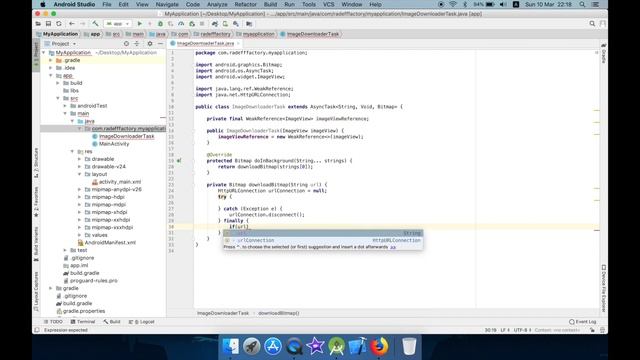Expand the androidTest folder
Image resolution: width=640 pixels, height=360 pixels.
point(65,106)
